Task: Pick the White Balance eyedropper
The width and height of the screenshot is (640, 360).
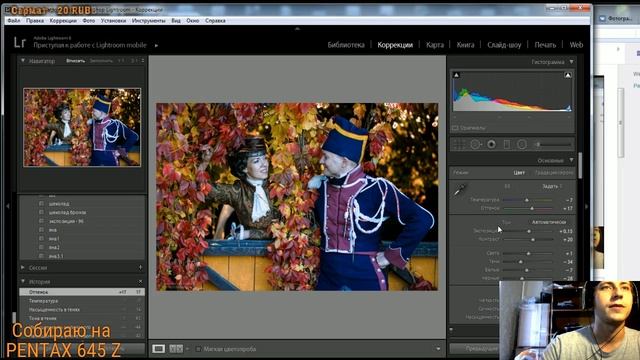Action: [460, 190]
